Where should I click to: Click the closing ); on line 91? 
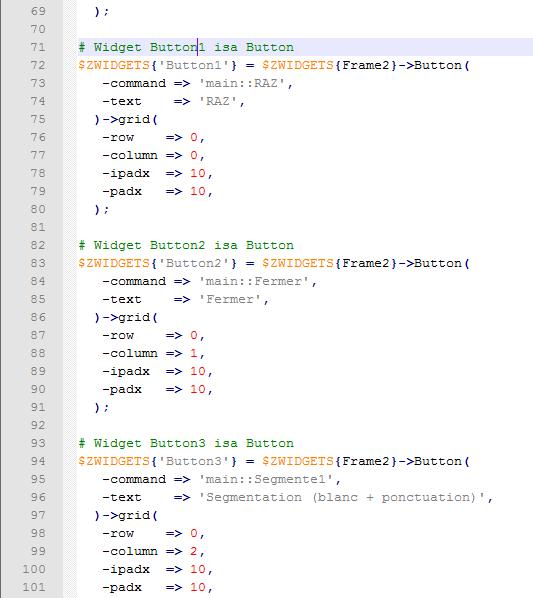(101, 408)
